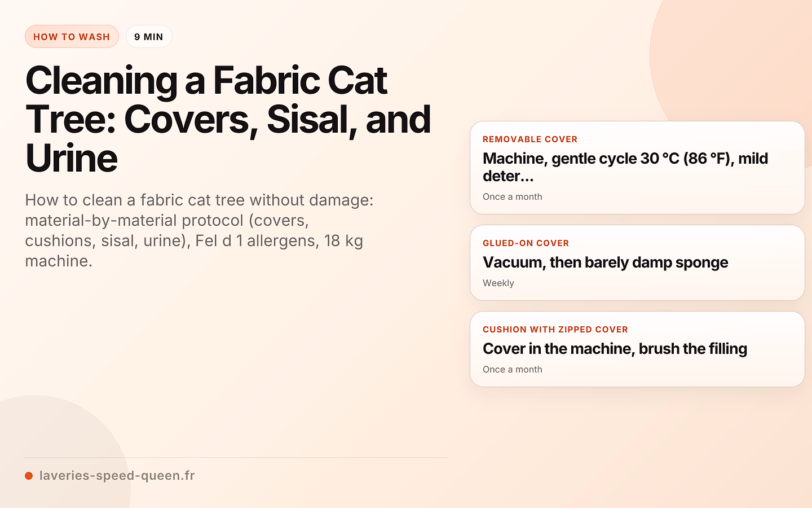
Task: Select the HOW TO WASH category badge
Action: tap(72, 37)
